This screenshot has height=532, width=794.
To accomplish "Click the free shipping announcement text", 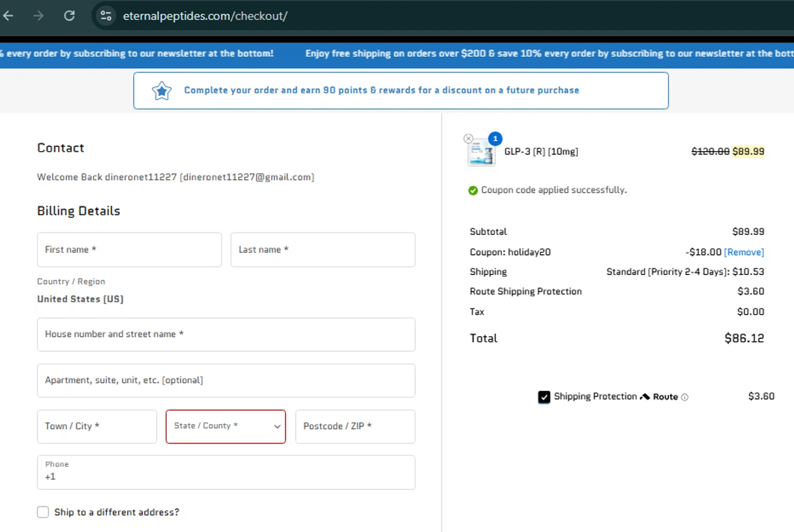I will [549, 53].
